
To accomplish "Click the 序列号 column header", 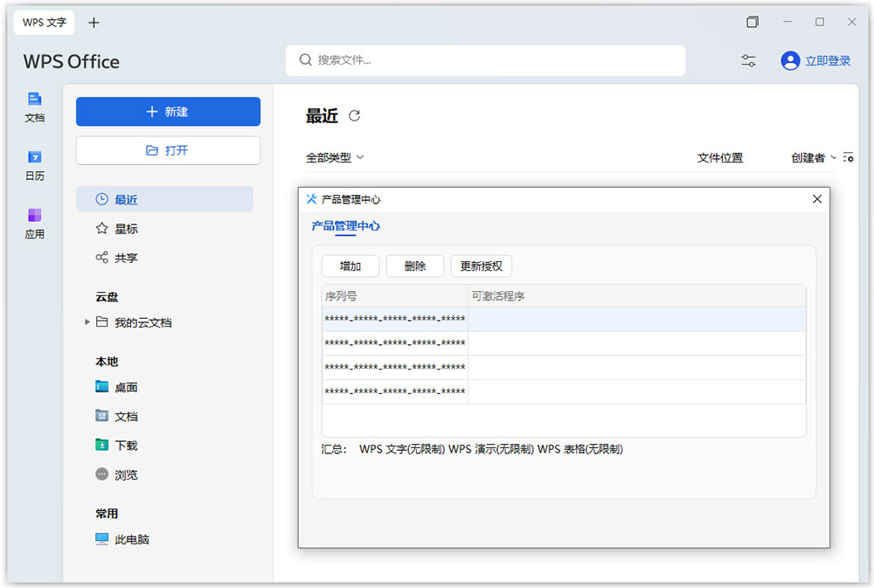I will point(395,296).
